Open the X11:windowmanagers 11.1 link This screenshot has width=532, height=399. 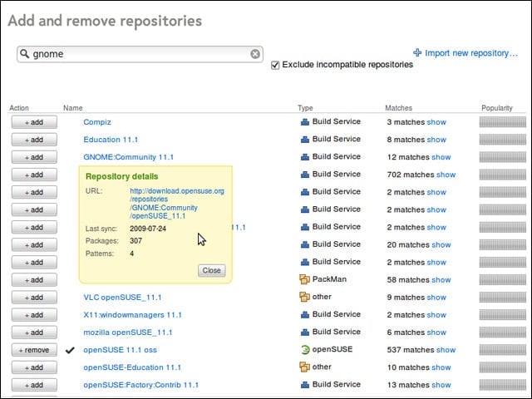[132, 315]
